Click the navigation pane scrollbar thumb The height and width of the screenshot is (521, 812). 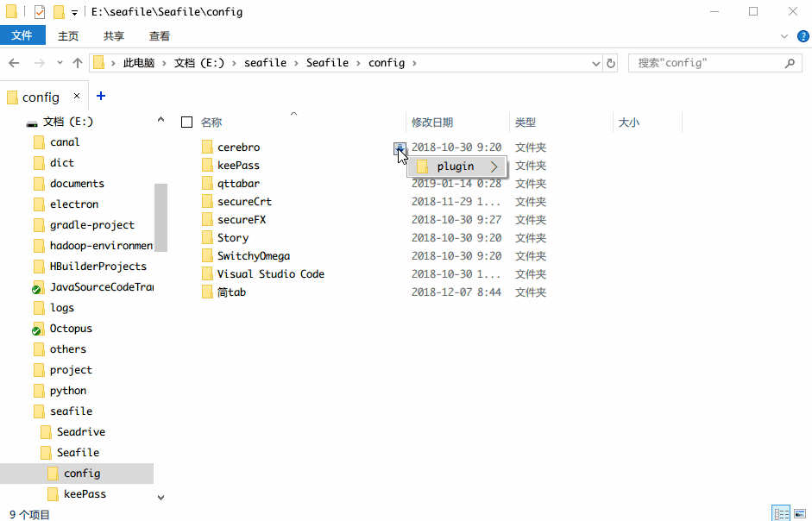coord(161,217)
